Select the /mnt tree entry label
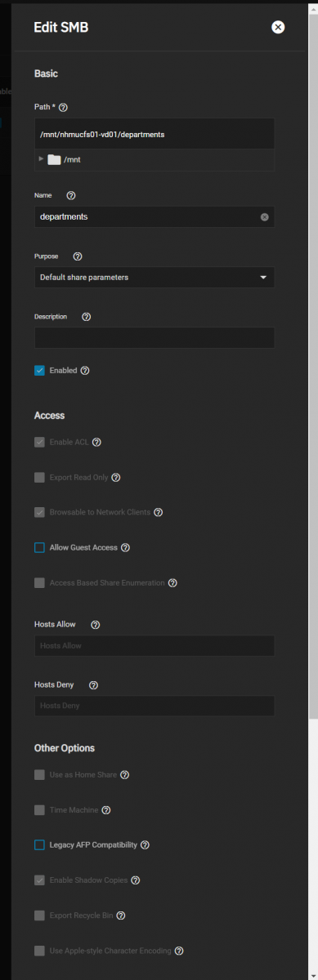This screenshot has width=318, height=980. coord(72,160)
